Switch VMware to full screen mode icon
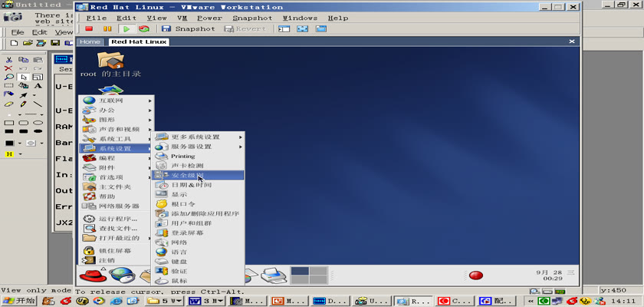 point(303,28)
